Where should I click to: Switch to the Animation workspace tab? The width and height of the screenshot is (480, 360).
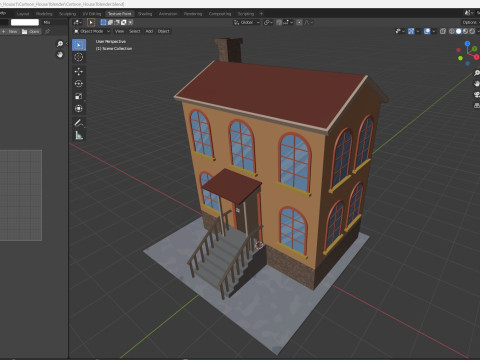[168, 14]
